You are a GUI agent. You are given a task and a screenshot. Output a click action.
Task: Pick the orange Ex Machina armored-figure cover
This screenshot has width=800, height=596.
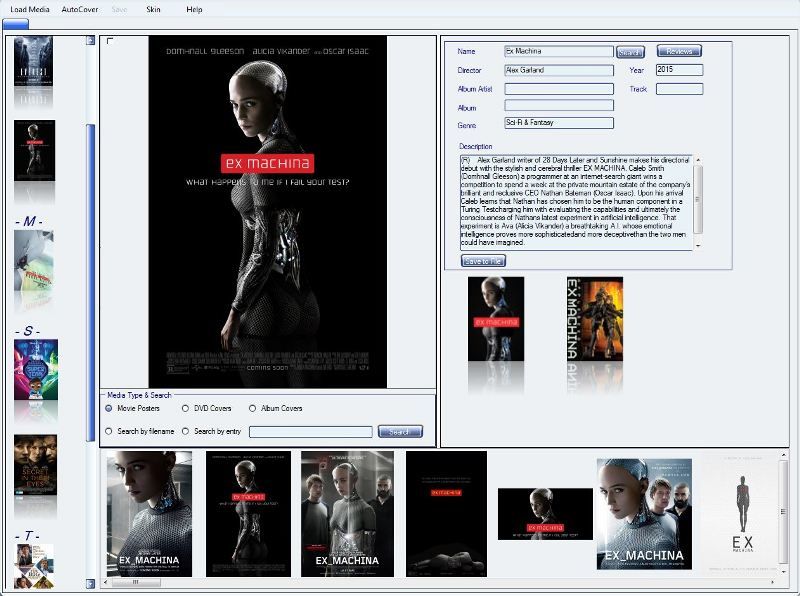click(595, 319)
